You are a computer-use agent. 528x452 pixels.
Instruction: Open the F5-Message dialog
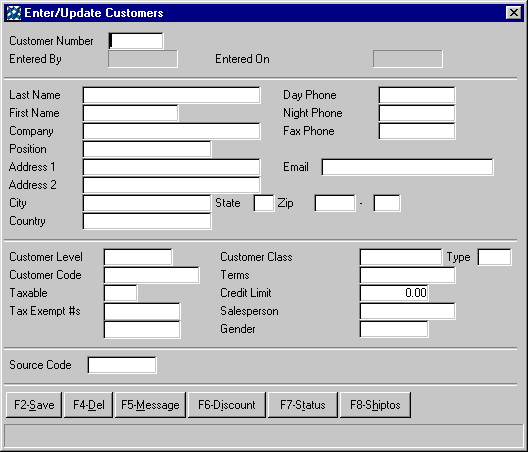[150, 405]
